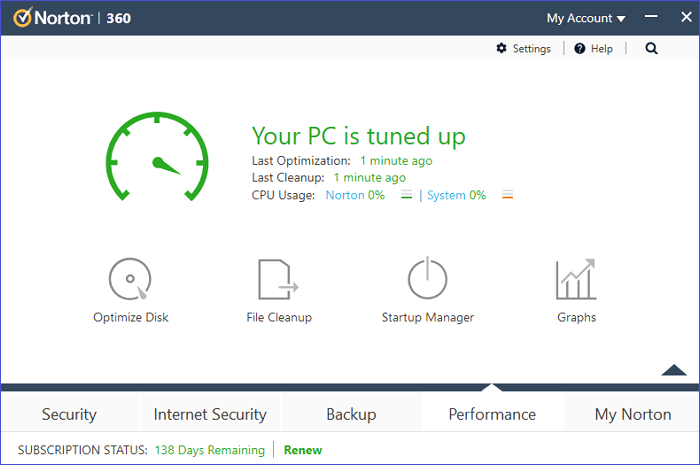Screen dimensions: 700x465
Task: Click the Settings text label
Action: [x=532, y=49]
